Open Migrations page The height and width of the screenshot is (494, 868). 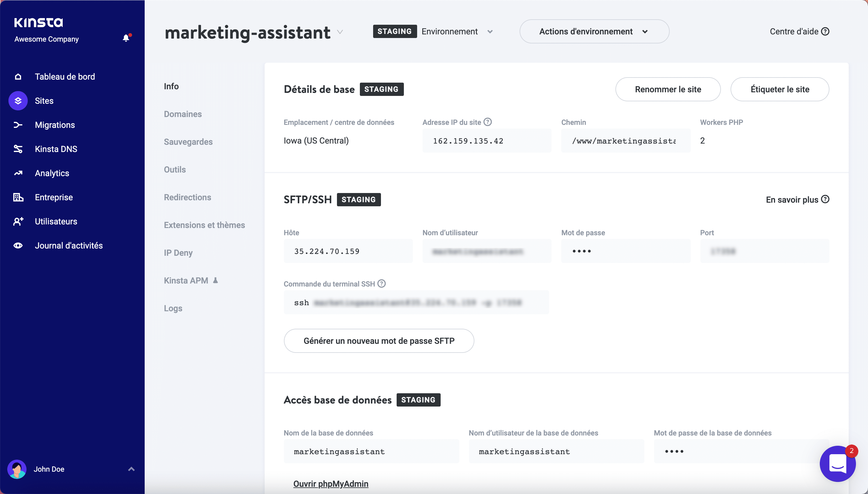[x=55, y=125]
